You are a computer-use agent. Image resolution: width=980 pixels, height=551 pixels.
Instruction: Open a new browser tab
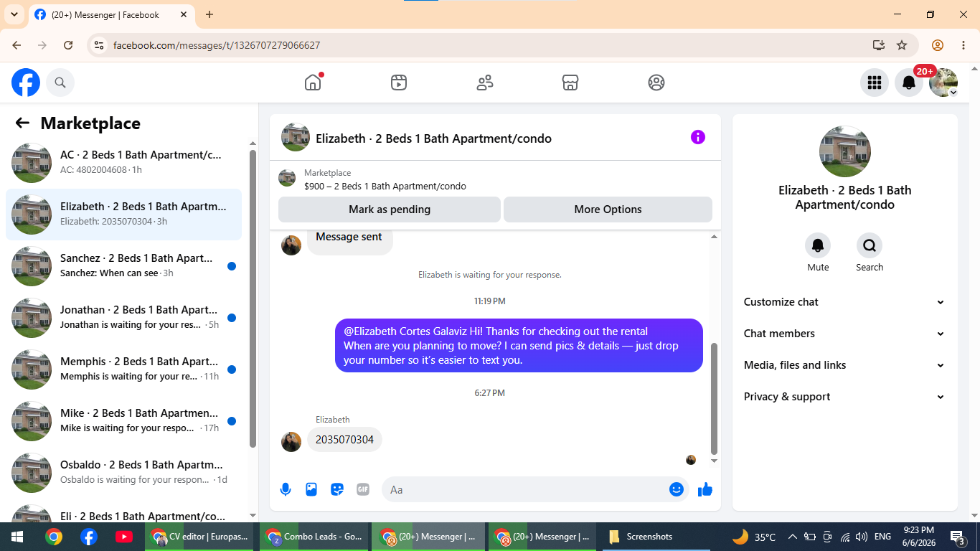[x=209, y=14]
